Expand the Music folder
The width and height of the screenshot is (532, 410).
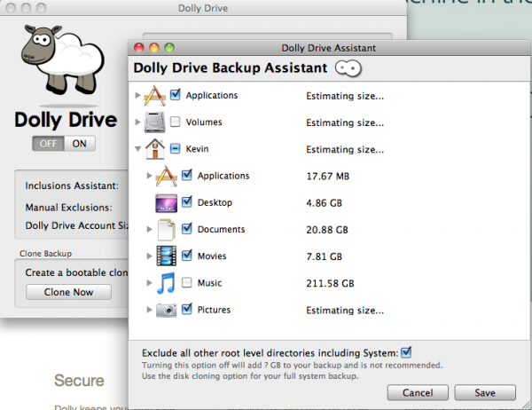point(149,282)
